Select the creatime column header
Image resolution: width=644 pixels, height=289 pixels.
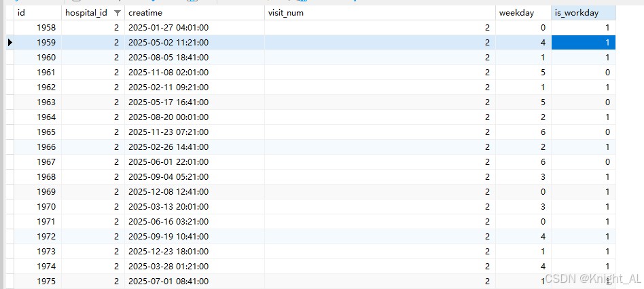(x=195, y=13)
